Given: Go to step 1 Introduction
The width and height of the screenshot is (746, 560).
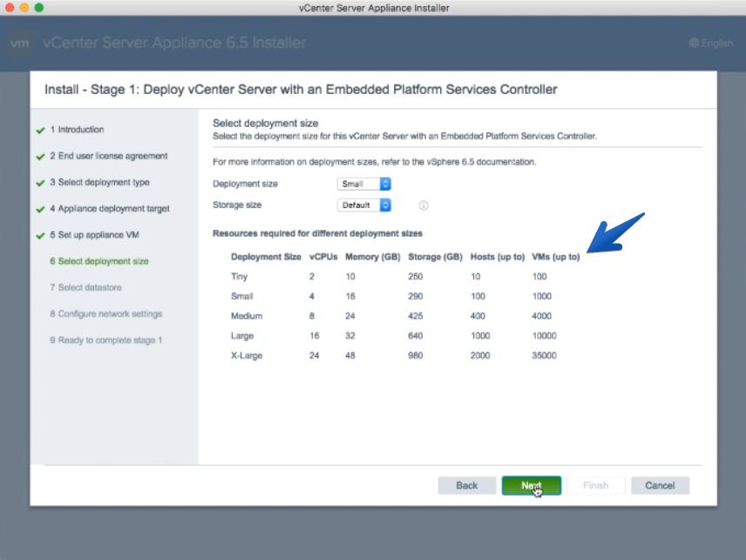Looking at the screenshot, I should [77, 129].
